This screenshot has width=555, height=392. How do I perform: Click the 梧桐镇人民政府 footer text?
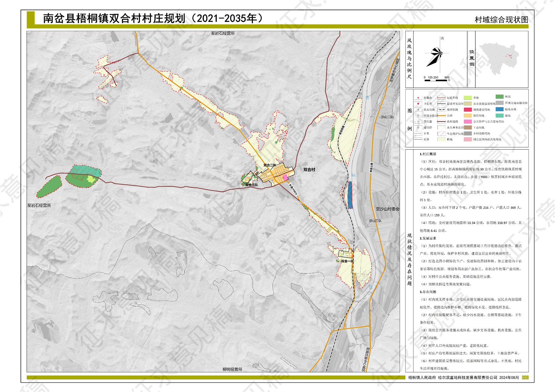[x=422, y=378]
